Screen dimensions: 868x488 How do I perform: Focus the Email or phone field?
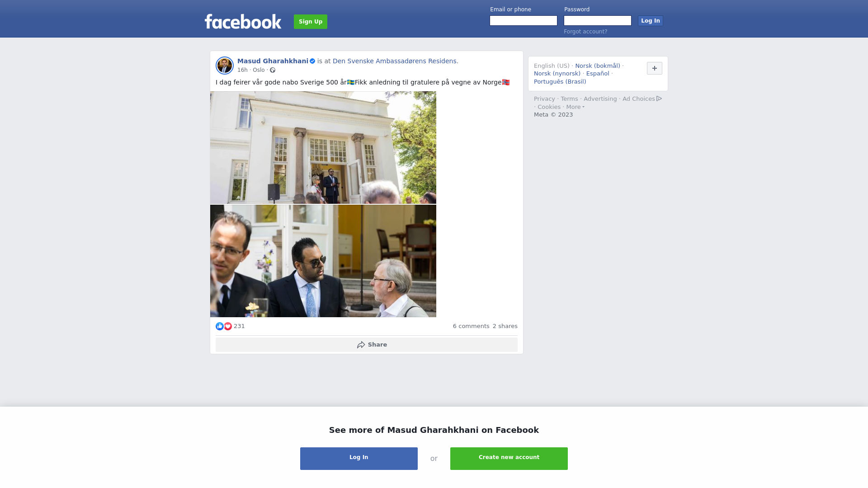[x=524, y=21]
